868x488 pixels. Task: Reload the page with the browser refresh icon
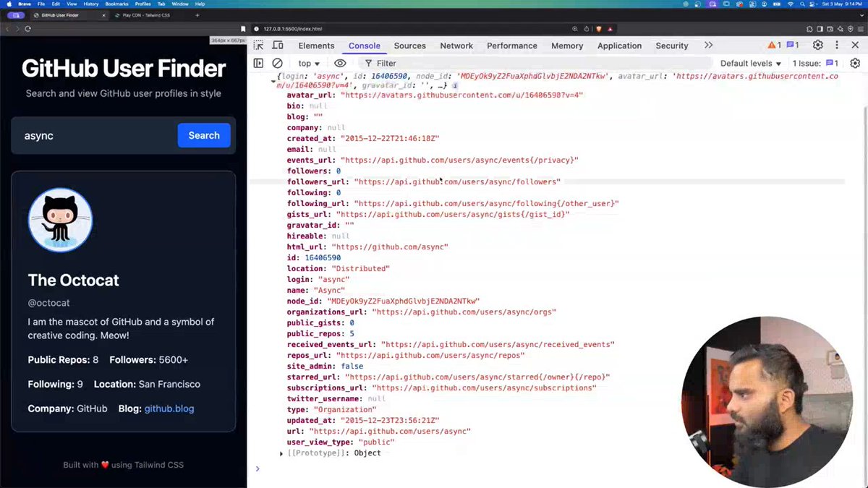pyautogui.click(x=27, y=29)
